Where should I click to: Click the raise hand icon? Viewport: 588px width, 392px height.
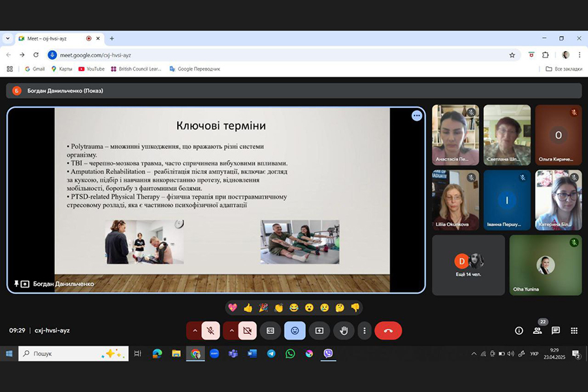pos(343,331)
